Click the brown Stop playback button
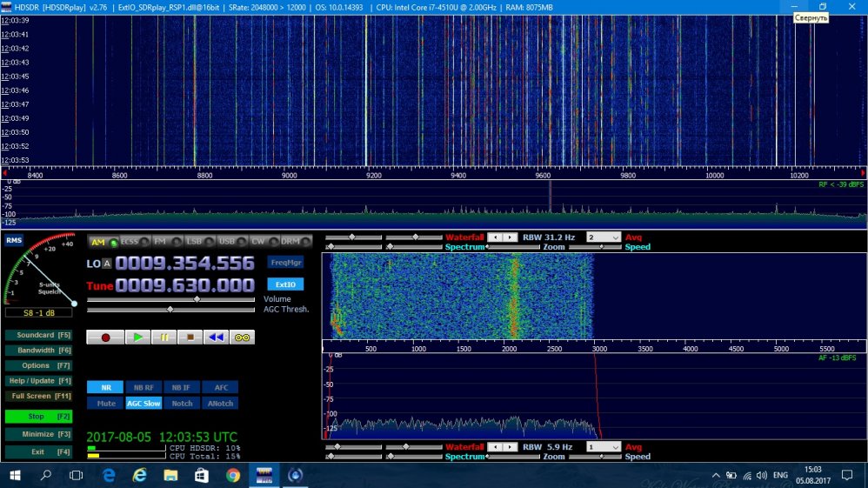868x488 pixels. pos(190,338)
